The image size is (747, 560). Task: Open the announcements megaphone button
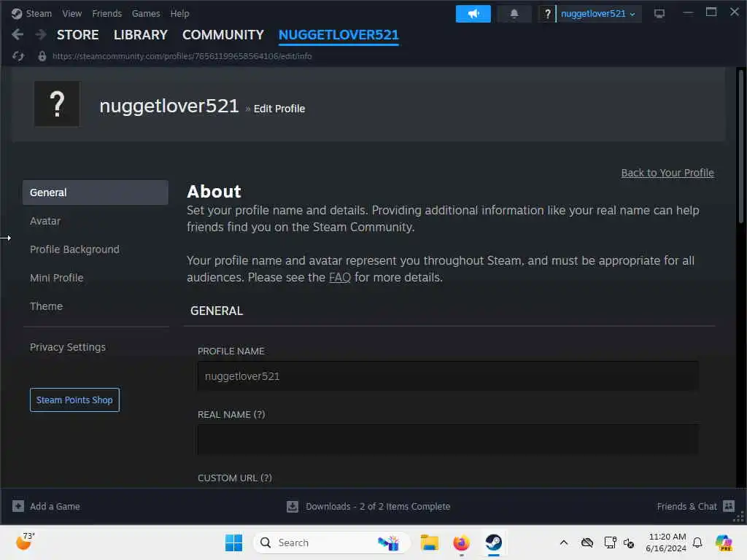(473, 14)
